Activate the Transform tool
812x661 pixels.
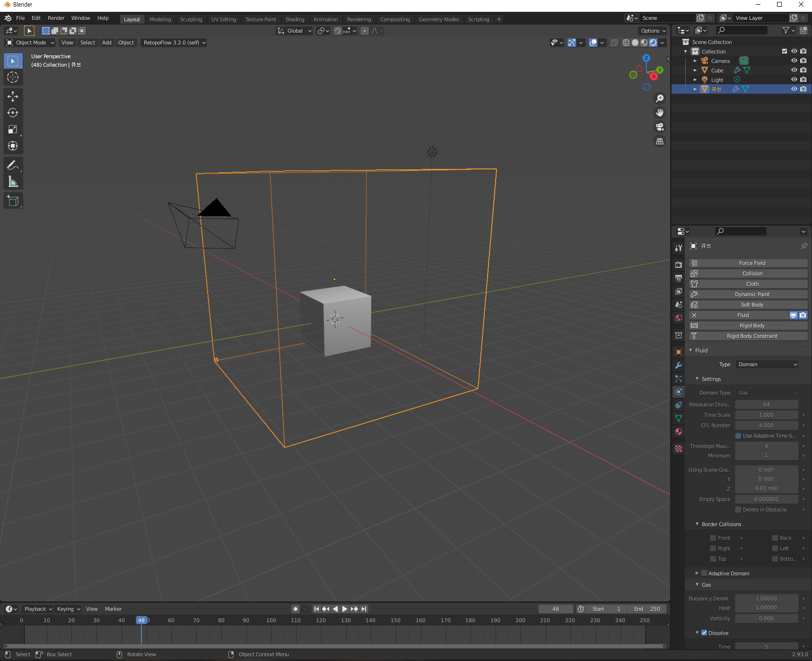[x=13, y=146]
